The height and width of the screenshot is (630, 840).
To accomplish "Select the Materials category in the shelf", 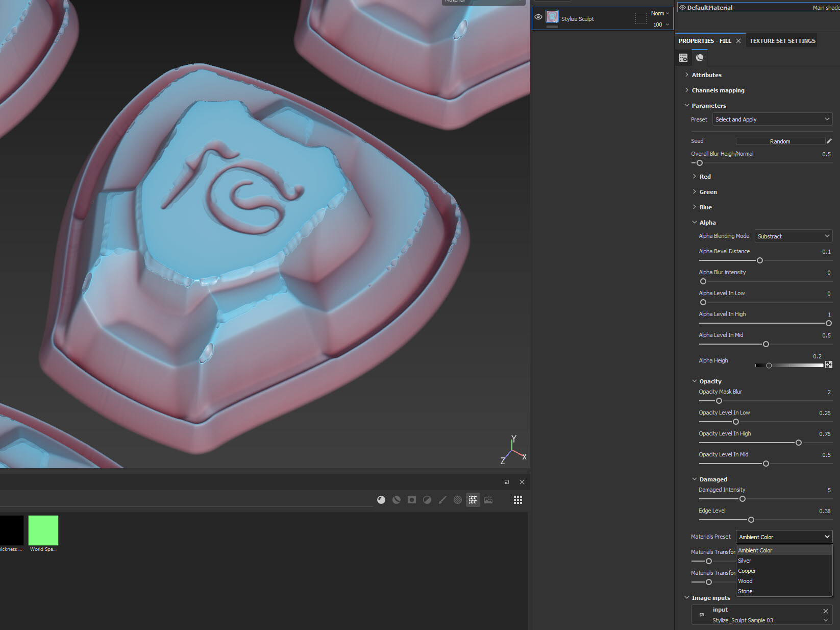I will [381, 500].
